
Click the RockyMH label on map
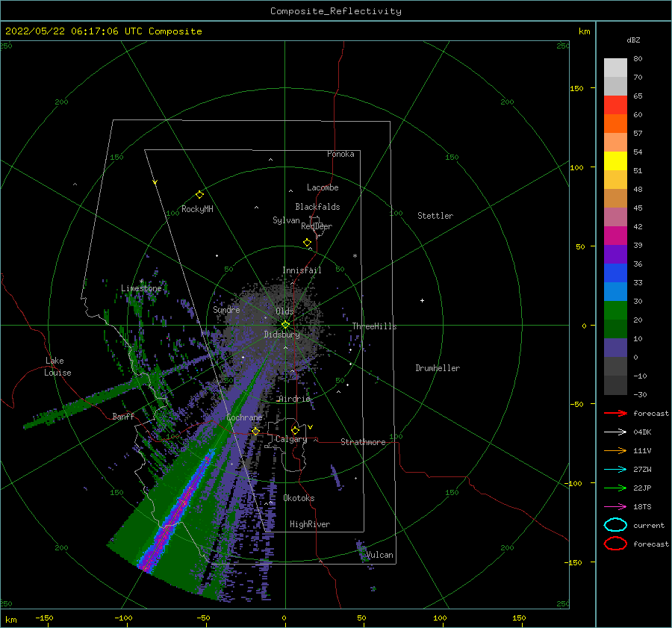coord(197,209)
